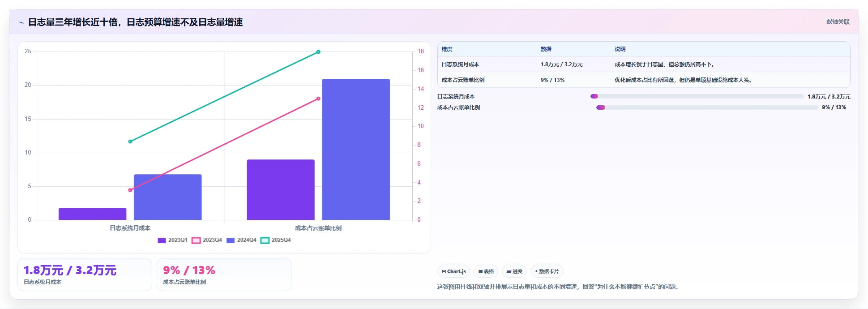Click the 成本占云账单比例 x-axis label
The image size is (868, 309).
pos(318,228)
